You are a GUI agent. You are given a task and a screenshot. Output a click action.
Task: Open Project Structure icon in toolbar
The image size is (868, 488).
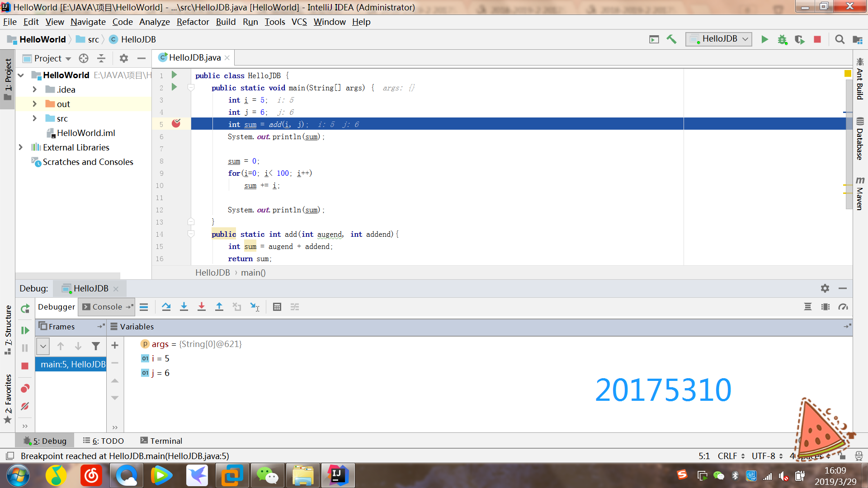pyautogui.click(x=857, y=39)
